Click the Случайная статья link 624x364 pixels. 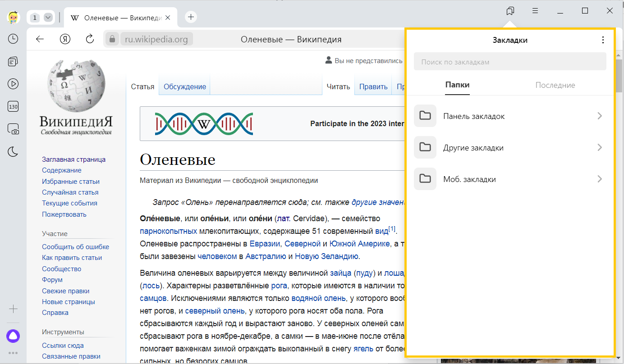point(70,192)
